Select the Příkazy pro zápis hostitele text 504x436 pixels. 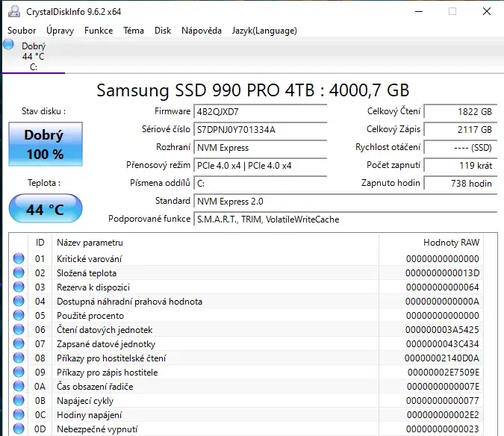[107, 373]
